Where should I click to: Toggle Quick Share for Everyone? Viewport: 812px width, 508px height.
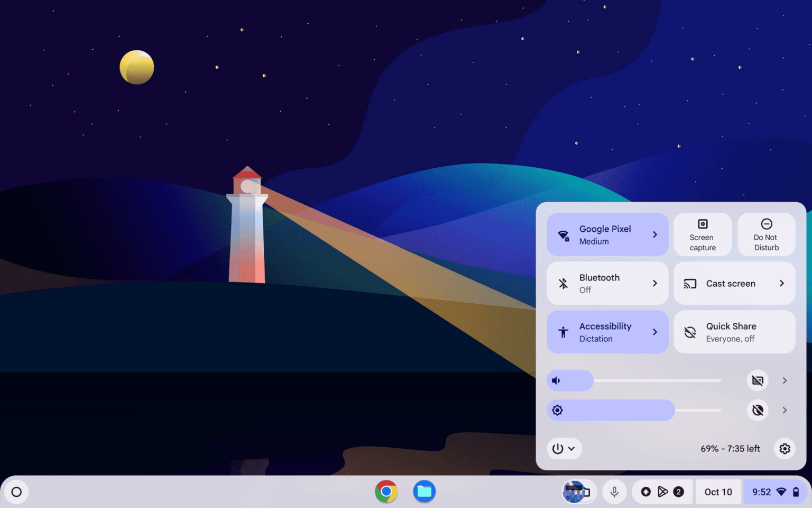pos(734,332)
